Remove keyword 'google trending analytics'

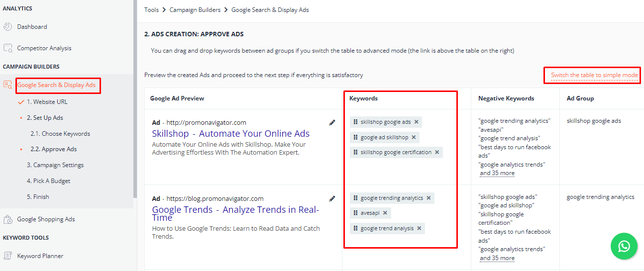click(x=429, y=198)
